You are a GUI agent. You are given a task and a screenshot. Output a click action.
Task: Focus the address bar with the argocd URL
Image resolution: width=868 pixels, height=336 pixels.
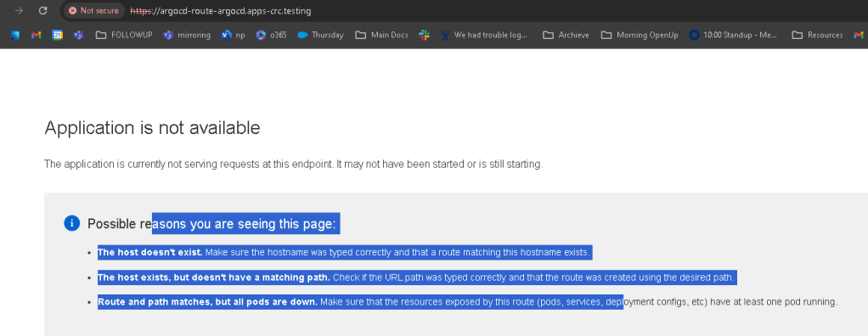coord(220,10)
